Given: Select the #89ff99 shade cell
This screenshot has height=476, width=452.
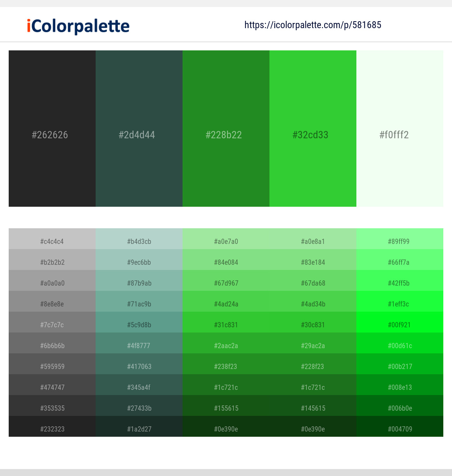Looking at the screenshot, I should [x=399, y=241].
